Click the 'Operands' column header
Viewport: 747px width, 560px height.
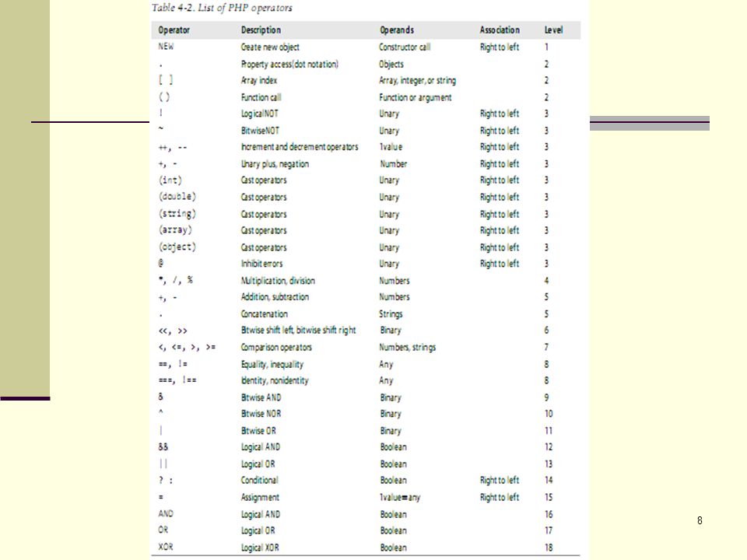coord(396,30)
